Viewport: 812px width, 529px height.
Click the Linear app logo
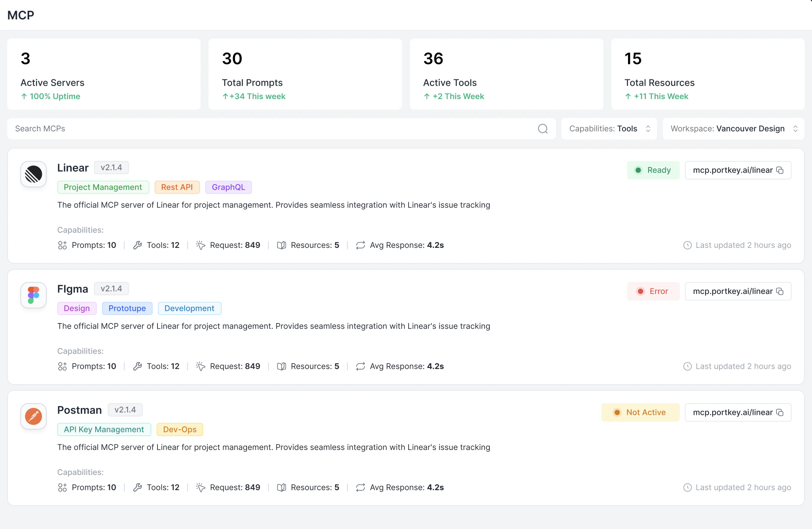[34, 174]
